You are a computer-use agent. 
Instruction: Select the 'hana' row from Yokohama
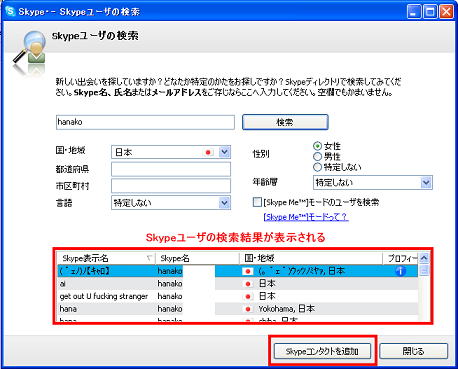pyautogui.click(x=237, y=309)
